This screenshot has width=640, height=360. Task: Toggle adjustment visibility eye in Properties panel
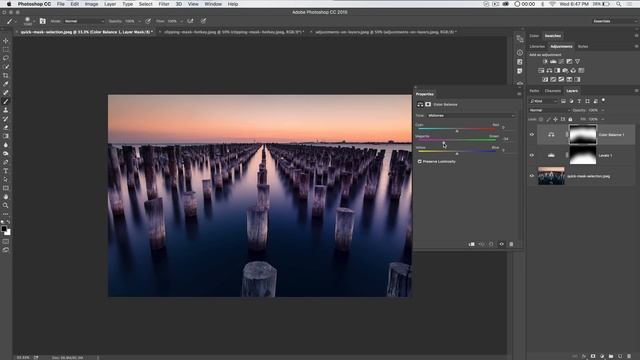pyautogui.click(x=501, y=244)
